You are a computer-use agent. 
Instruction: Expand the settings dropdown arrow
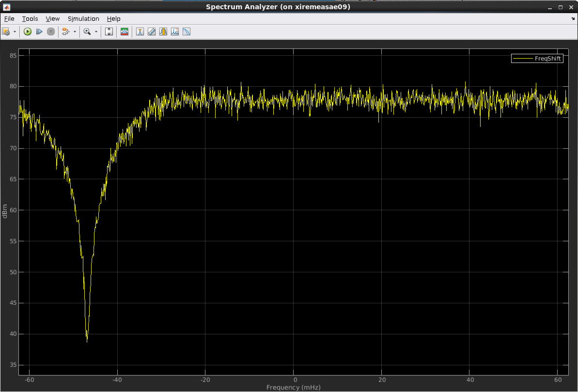coord(15,32)
